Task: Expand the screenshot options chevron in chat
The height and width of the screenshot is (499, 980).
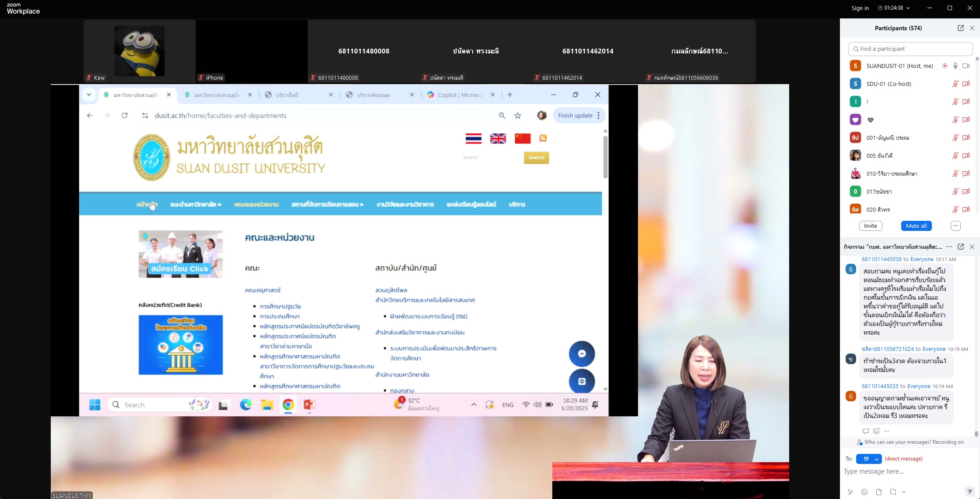Action: [904, 492]
